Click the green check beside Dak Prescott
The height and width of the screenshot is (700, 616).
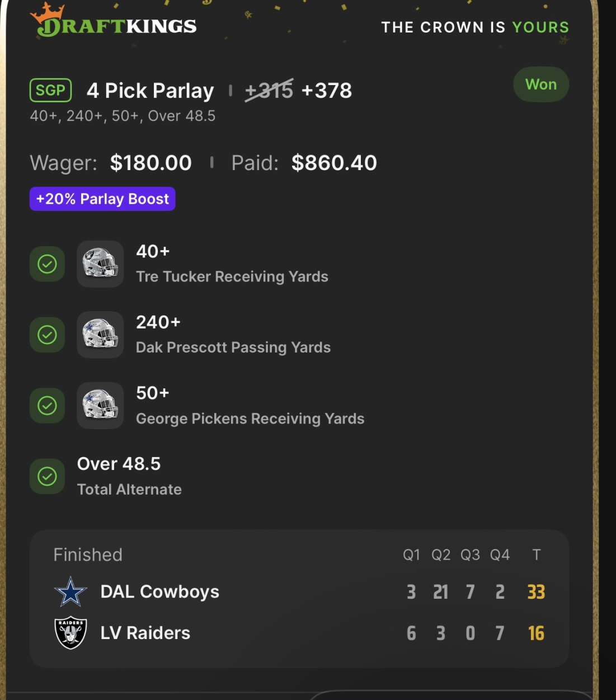[x=47, y=335]
